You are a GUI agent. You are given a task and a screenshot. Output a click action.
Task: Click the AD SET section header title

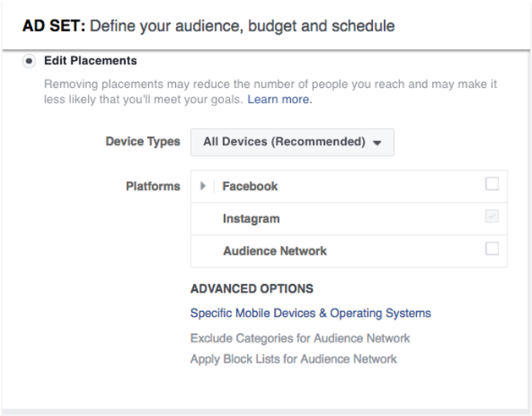pyautogui.click(x=208, y=26)
